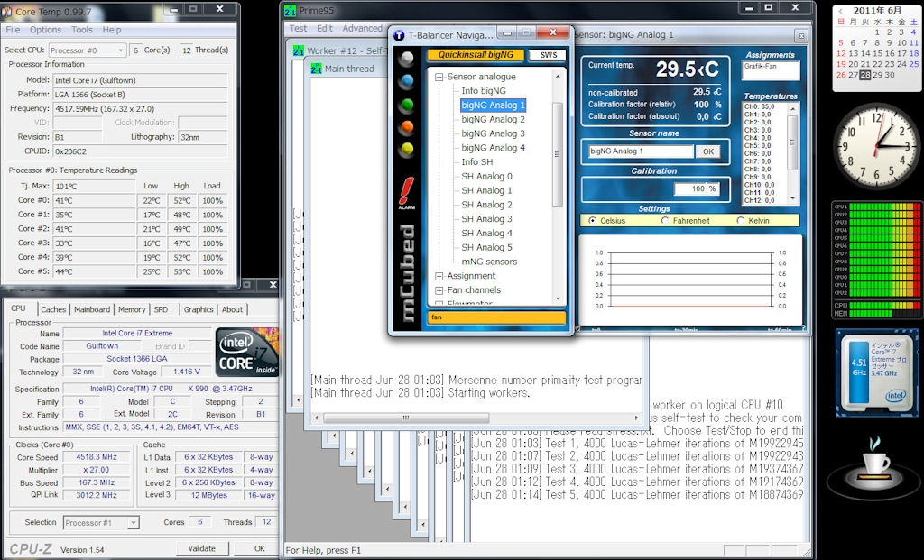924x560 pixels.
Task: Collapse the Sensor analogue tree node
Action: [439, 78]
